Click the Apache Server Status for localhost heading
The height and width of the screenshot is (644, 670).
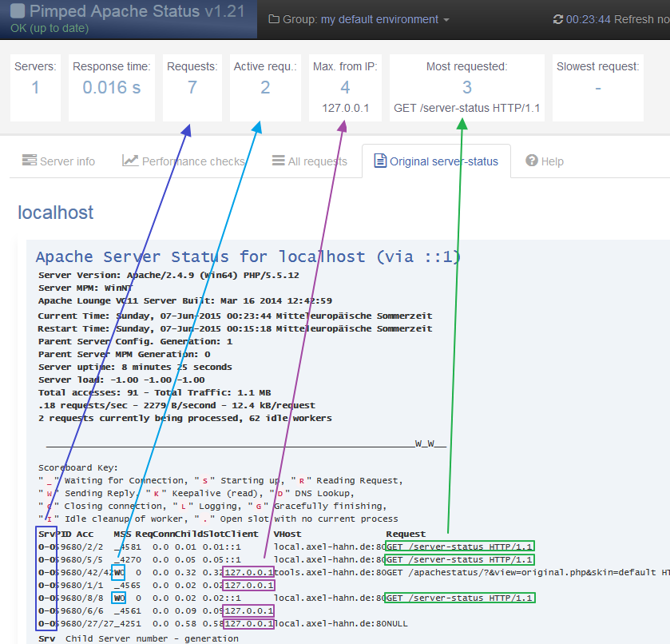248,256
